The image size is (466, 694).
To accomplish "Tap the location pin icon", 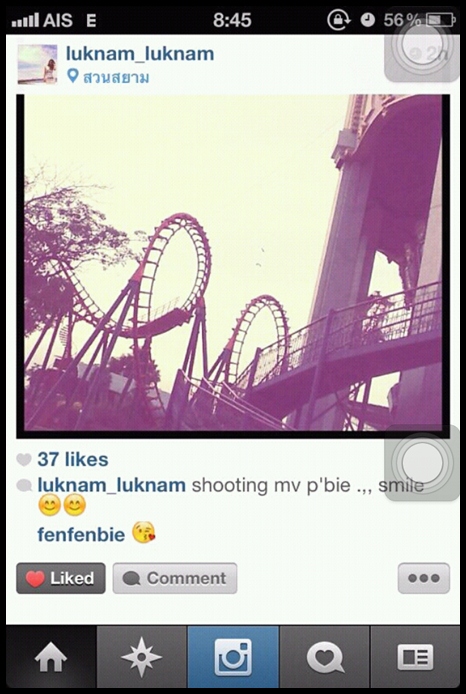I will coord(73,77).
